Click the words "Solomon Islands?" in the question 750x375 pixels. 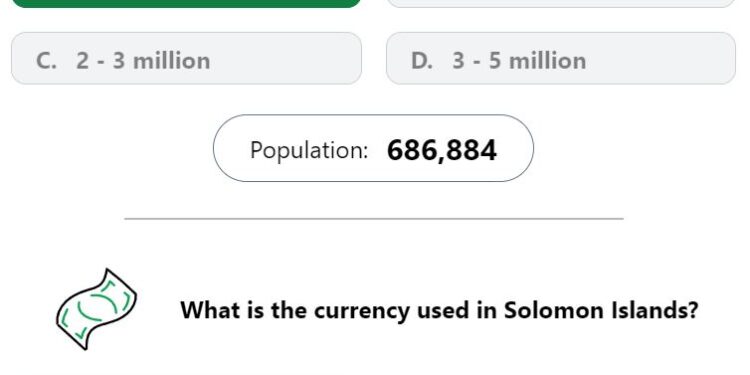tap(601, 310)
